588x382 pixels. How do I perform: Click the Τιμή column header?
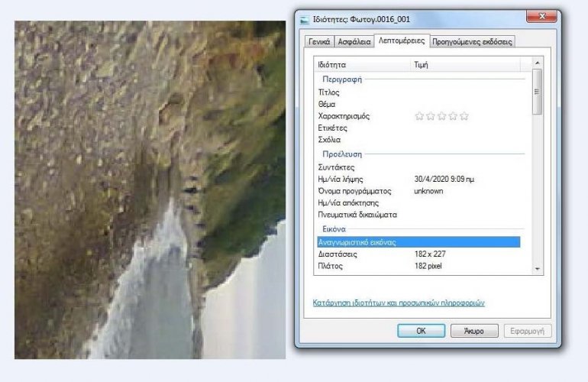[x=466, y=64]
